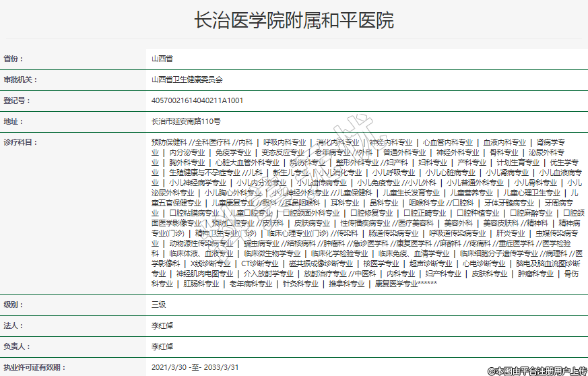Click 李红倬 in the 负责人 row
The width and height of the screenshot is (588, 376).
(162, 346)
